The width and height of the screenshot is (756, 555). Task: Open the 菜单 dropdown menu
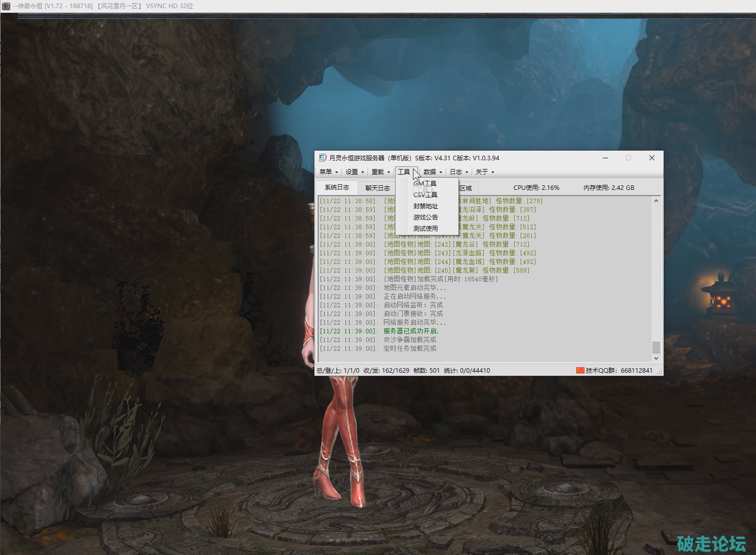328,172
